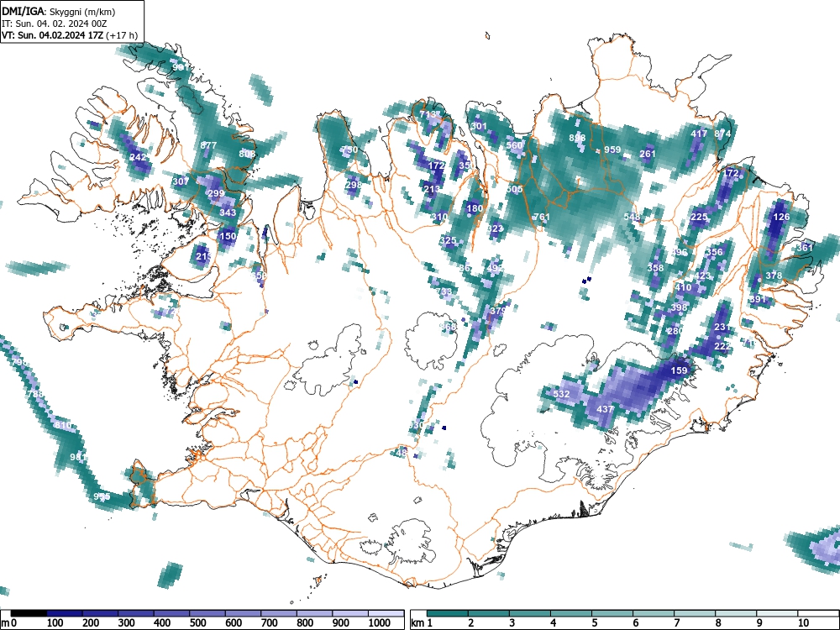Select the IT: Sun. 04. 02. 2024 00Z line
The width and height of the screenshot is (840, 630).
coord(54,24)
